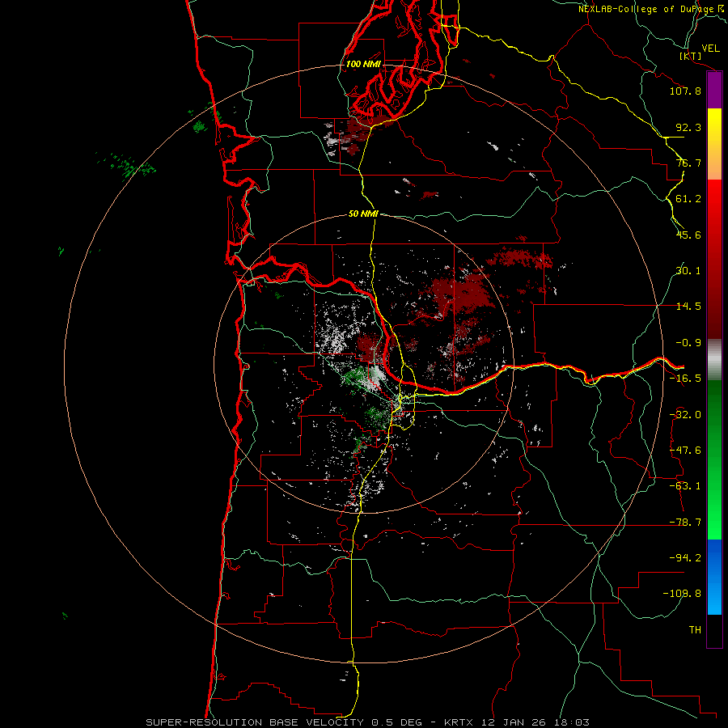Image resolution: width=728 pixels, height=728 pixels.
Task: Click the -94.2 legend value
Action: [x=685, y=558]
